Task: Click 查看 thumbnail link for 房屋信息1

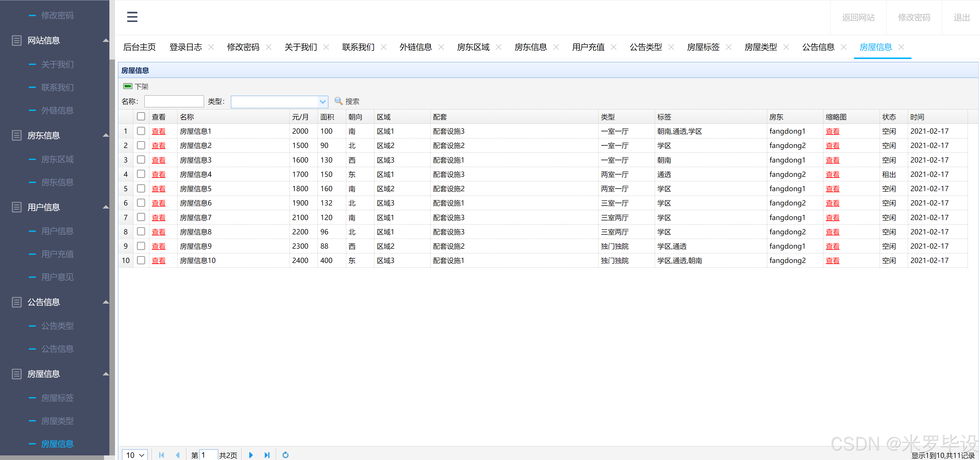Action: pos(833,131)
